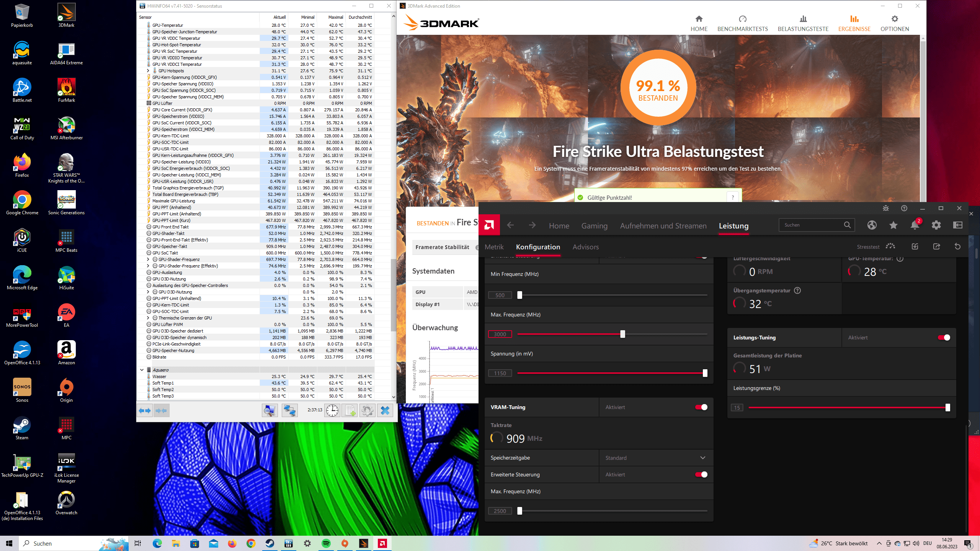Start HWiNFO logging file icon
The image size is (980, 551).
(x=350, y=411)
